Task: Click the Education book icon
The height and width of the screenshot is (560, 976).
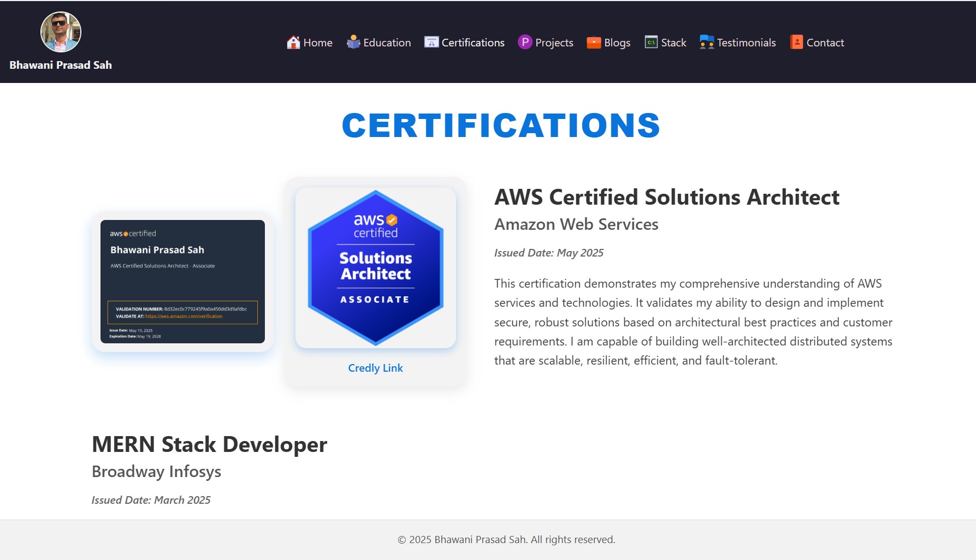Action: point(353,41)
